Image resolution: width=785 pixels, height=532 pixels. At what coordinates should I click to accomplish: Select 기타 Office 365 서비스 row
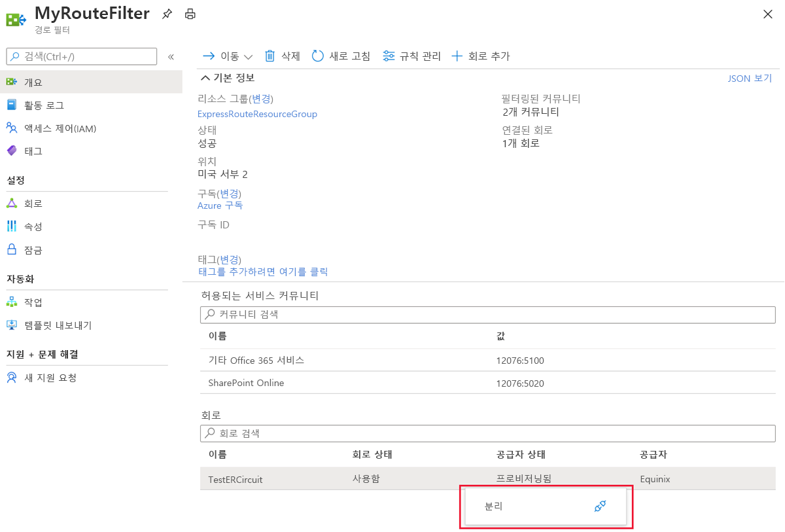487,361
